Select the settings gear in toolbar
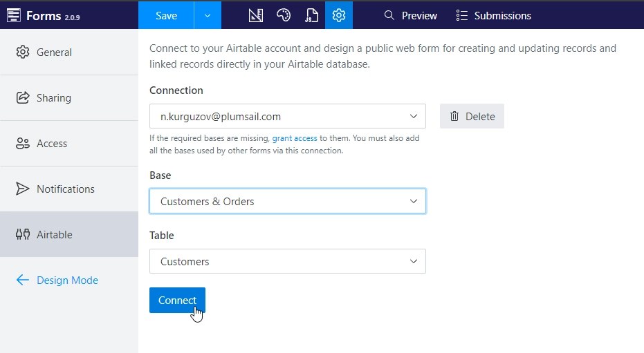The height and width of the screenshot is (353, 644). (x=339, y=16)
